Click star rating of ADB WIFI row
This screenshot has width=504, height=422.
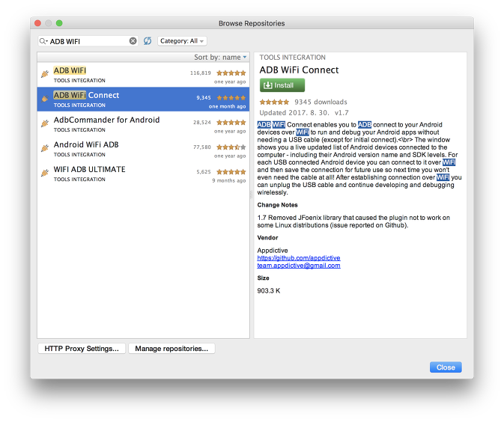231,73
